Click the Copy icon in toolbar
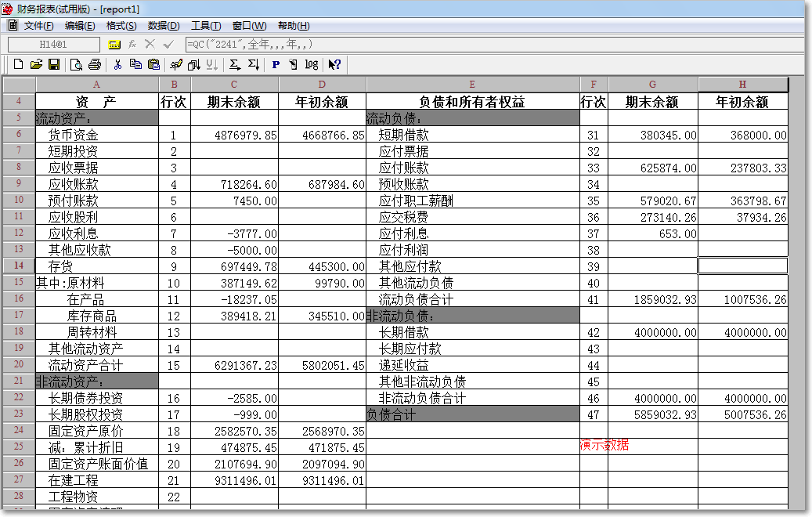This screenshot has width=812, height=517. [x=135, y=64]
